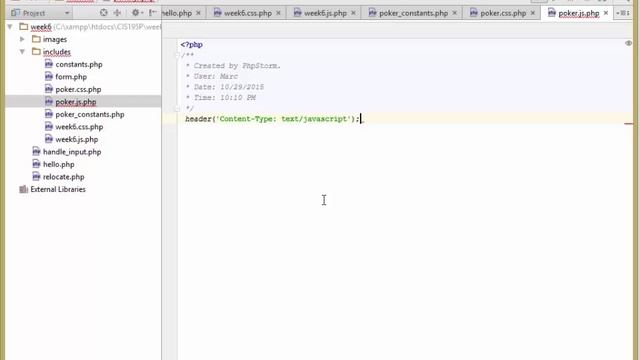Close the poker.css.php tab
640x360 pixels.
(x=533, y=13)
